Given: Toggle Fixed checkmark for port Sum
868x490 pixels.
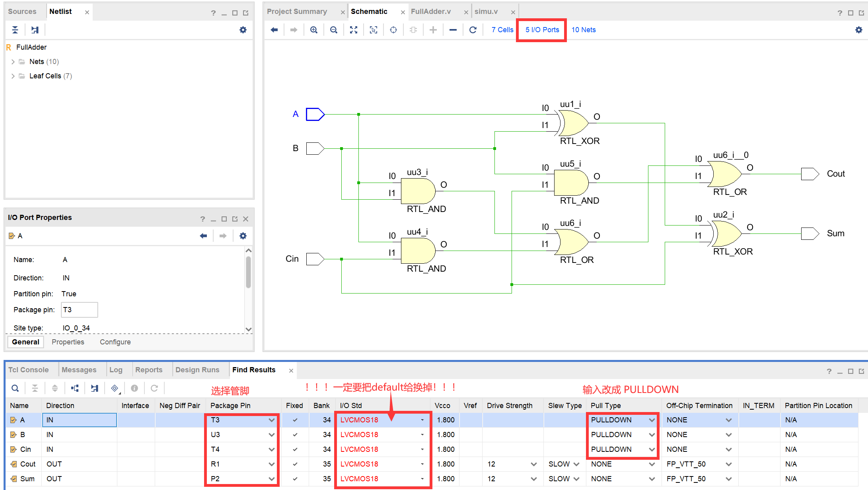Looking at the screenshot, I should coord(295,479).
